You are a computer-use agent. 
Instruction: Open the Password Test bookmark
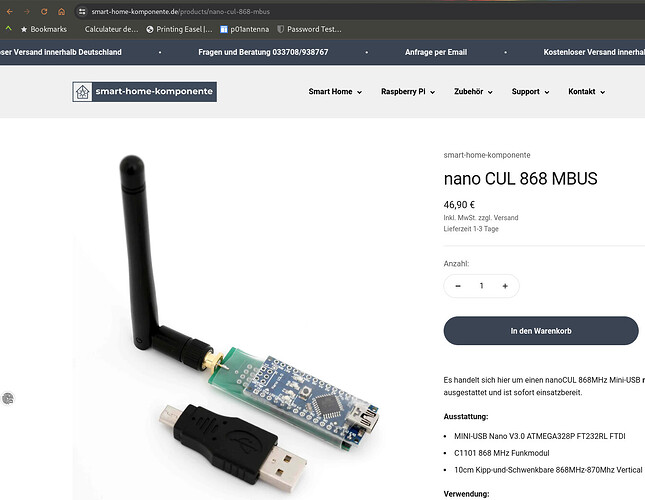click(309, 29)
